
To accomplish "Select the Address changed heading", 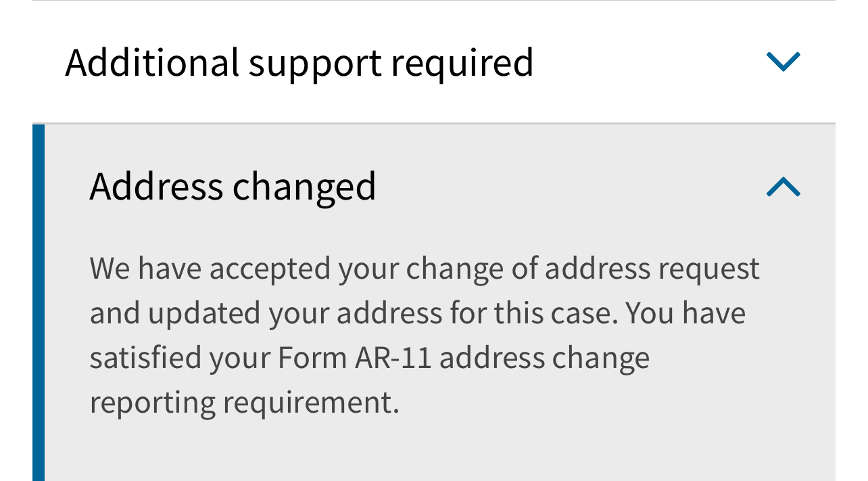I will tap(233, 185).
